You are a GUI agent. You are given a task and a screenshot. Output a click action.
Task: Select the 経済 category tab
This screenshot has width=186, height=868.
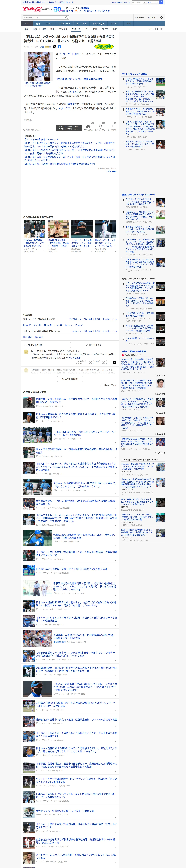(x=52, y=29)
